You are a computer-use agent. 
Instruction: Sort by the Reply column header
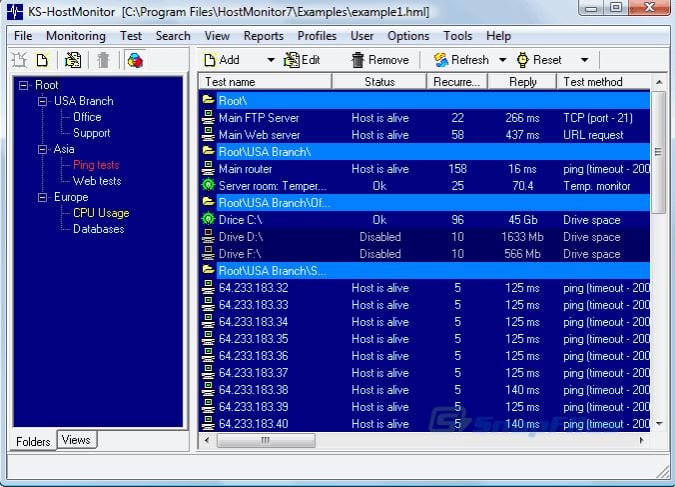pyautogui.click(x=522, y=81)
